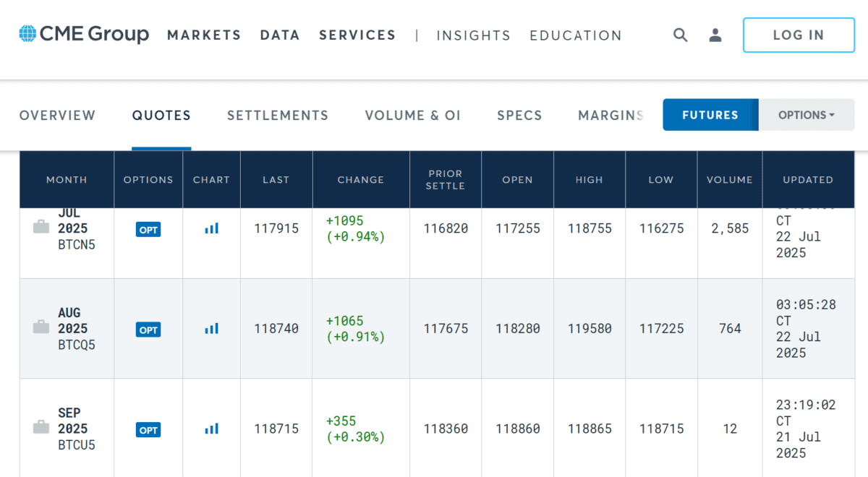Click OPT button for AUG 2025 row
This screenshot has width=868, height=477.
[148, 330]
